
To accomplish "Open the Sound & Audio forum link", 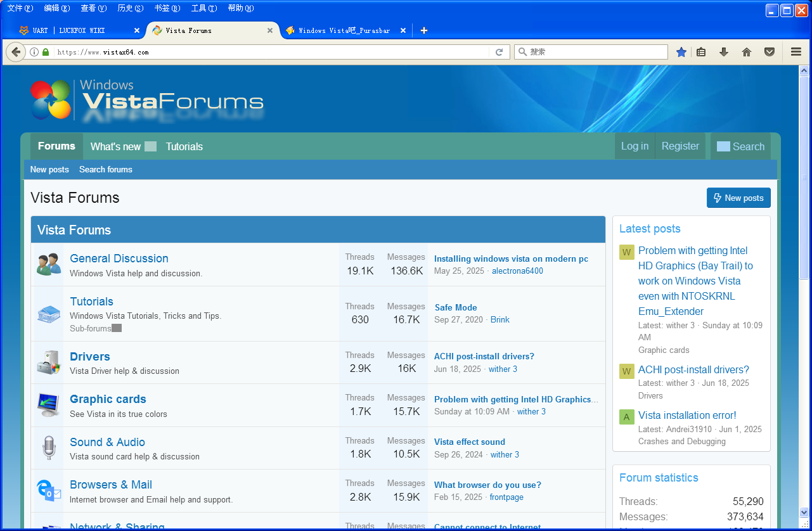I will click(x=107, y=442).
